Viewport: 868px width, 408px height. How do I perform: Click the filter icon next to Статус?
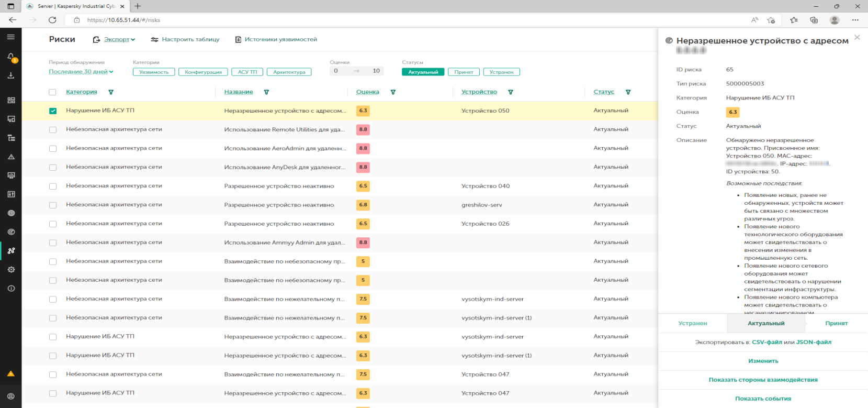[628, 92]
